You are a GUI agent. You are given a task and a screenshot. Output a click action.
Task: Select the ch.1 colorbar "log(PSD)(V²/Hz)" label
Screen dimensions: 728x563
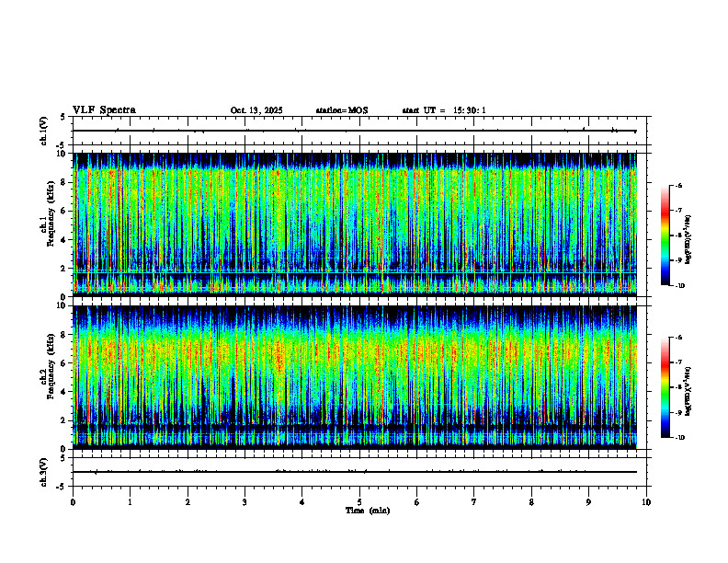tap(688, 239)
